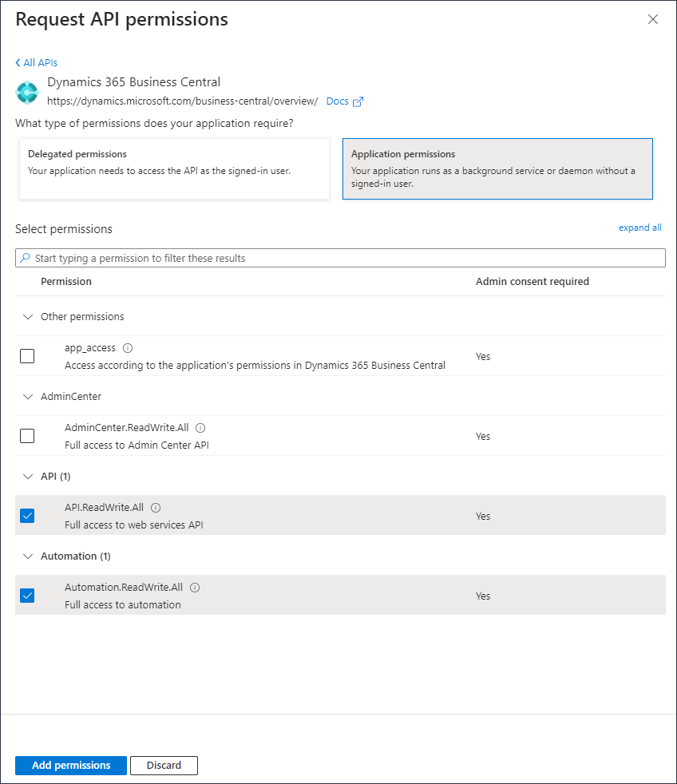
Task: Click the search magnifier icon in filter box
Action: [x=25, y=258]
